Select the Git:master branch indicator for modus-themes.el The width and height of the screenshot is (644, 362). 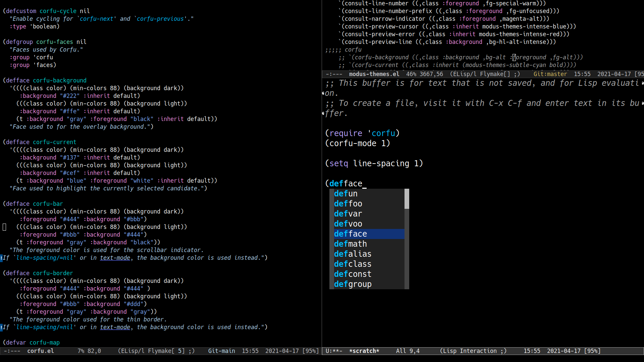[550, 74]
